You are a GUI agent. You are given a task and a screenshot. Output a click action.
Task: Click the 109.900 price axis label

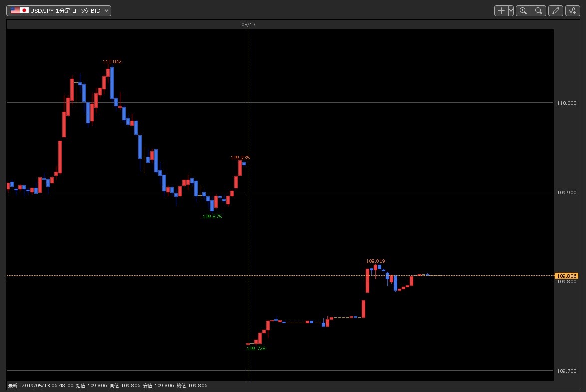coord(567,193)
